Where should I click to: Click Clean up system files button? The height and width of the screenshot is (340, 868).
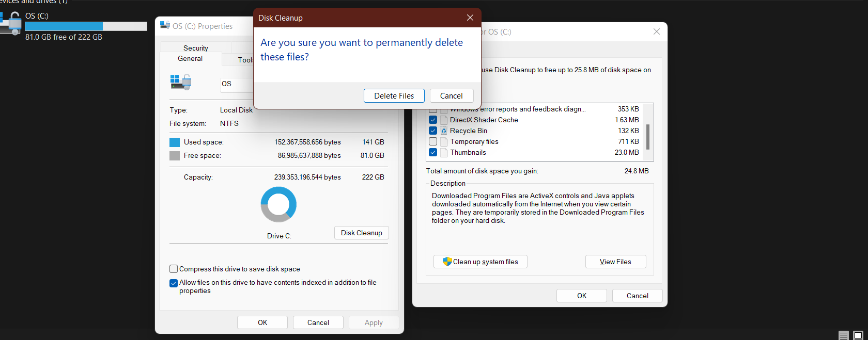click(x=481, y=262)
